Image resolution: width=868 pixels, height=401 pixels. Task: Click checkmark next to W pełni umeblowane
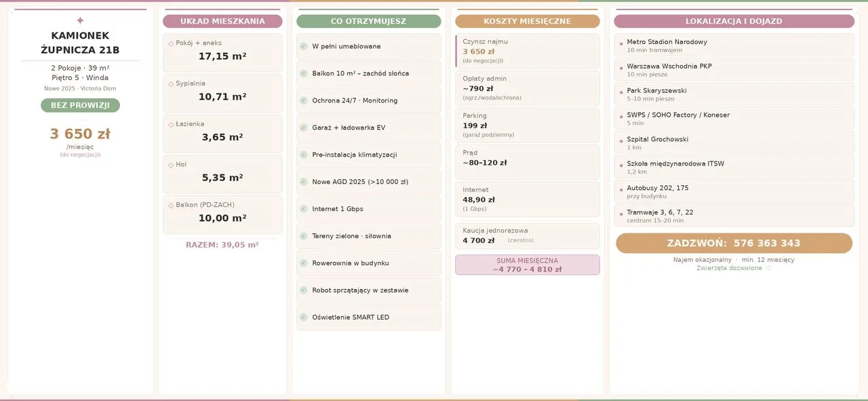point(304,46)
